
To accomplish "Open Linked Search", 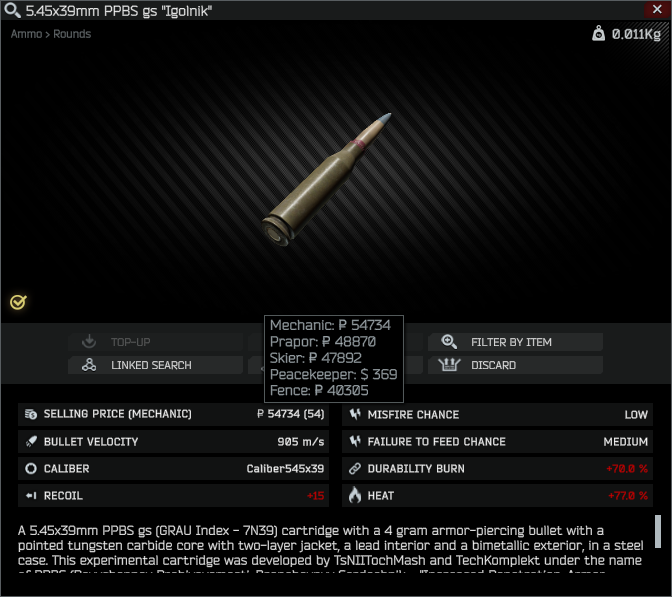I will (155, 365).
